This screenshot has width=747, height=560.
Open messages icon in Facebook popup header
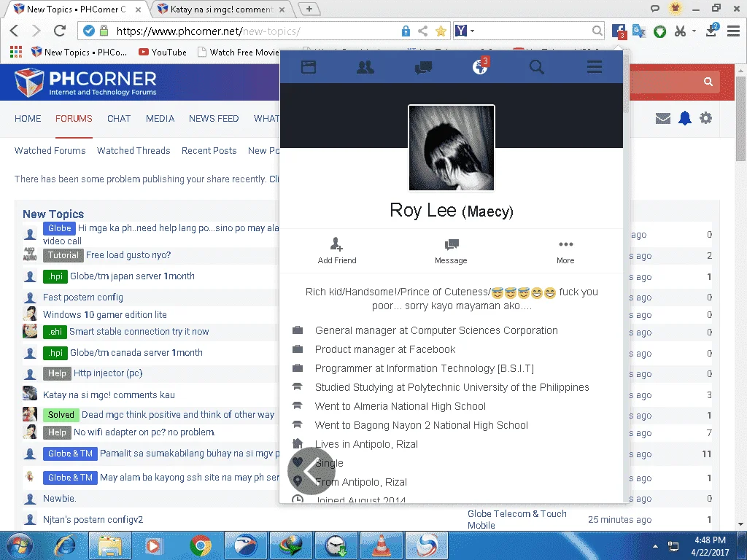tap(423, 67)
